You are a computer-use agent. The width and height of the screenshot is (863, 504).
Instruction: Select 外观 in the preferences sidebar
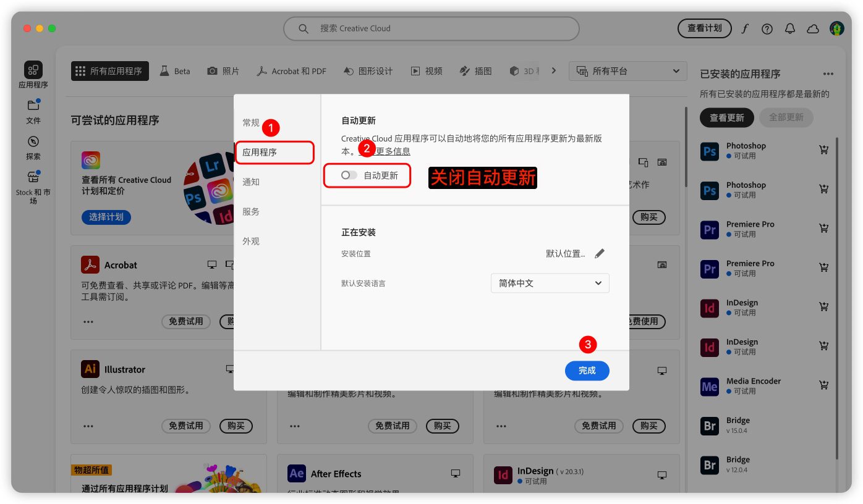251,241
